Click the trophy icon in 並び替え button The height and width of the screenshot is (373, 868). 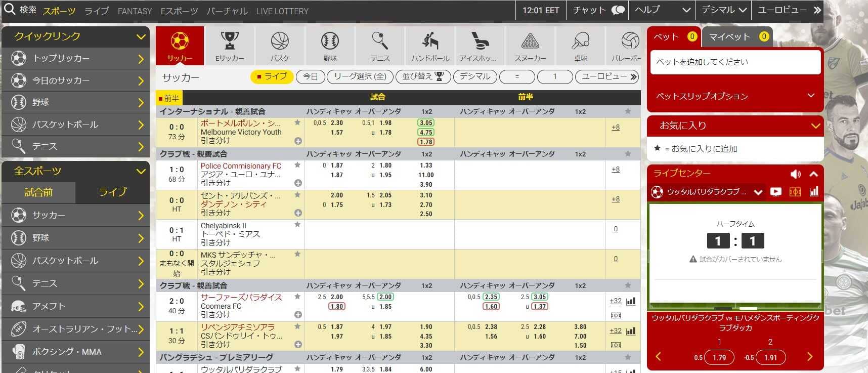pos(439,76)
